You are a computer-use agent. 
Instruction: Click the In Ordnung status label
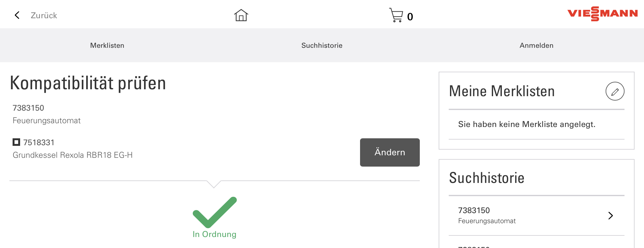(214, 234)
